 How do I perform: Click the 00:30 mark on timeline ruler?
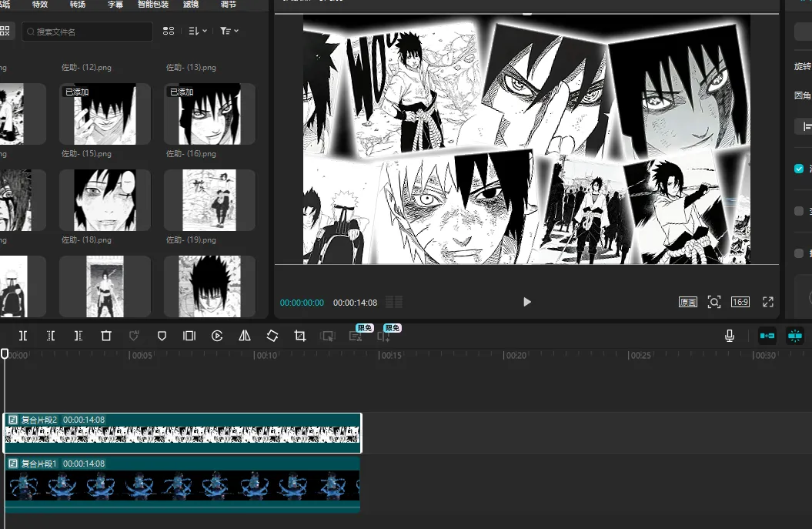point(764,356)
